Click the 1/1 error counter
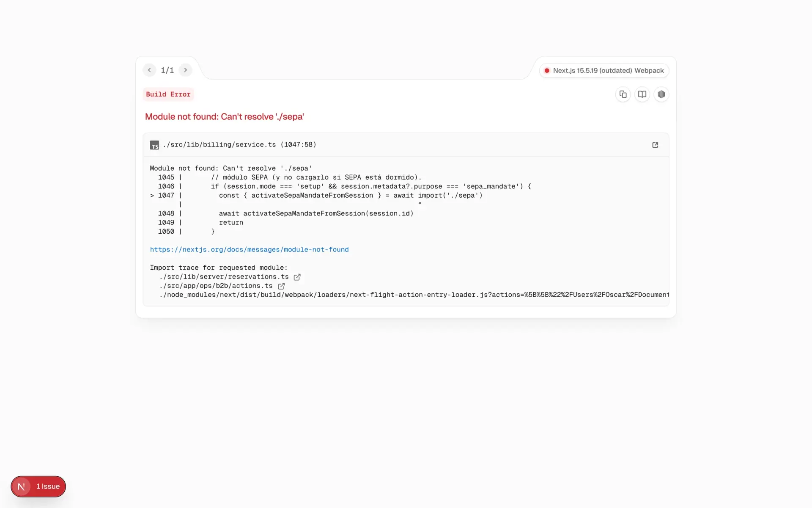The width and height of the screenshot is (812, 508). pos(167,70)
